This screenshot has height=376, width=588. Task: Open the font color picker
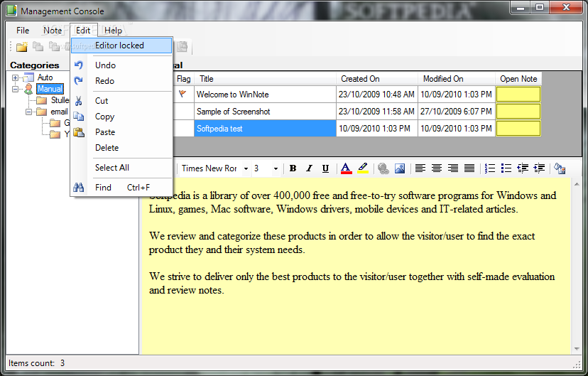pyautogui.click(x=346, y=168)
